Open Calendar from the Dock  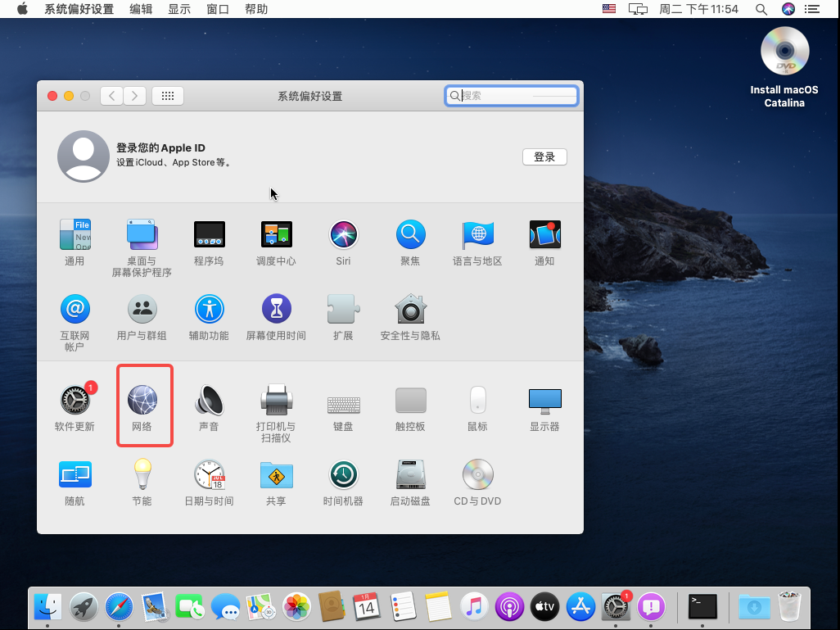click(367, 607)
